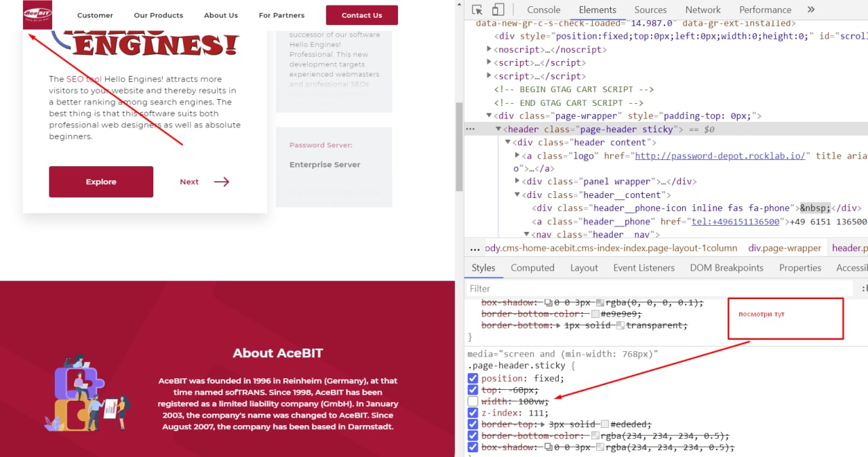The width and height of the screenshot is (868, 457).
Task: Open the #ededed color swatch
Action: pos(604,424)
